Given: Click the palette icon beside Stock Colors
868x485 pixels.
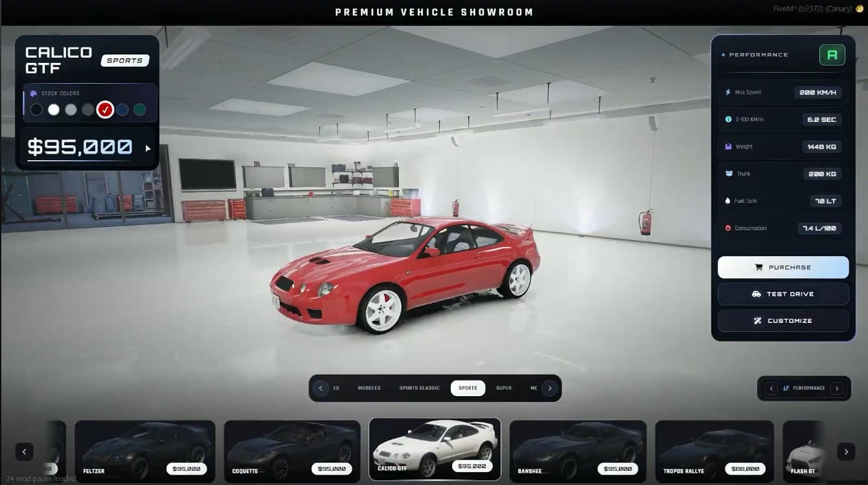Looking at the screenshot, I should [x=34, y=93].
